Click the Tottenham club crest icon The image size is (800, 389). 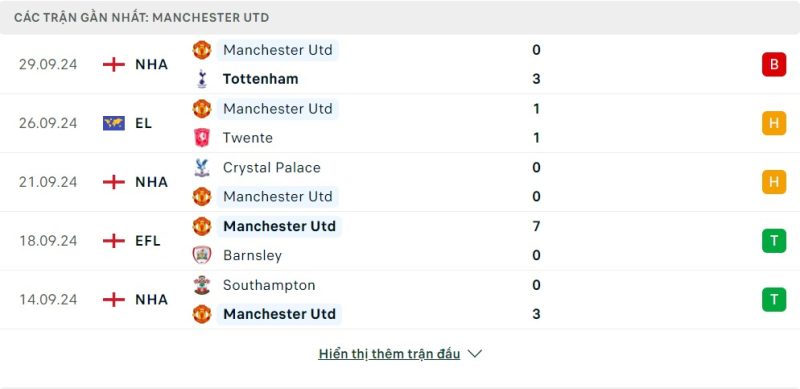click(202, 79)
